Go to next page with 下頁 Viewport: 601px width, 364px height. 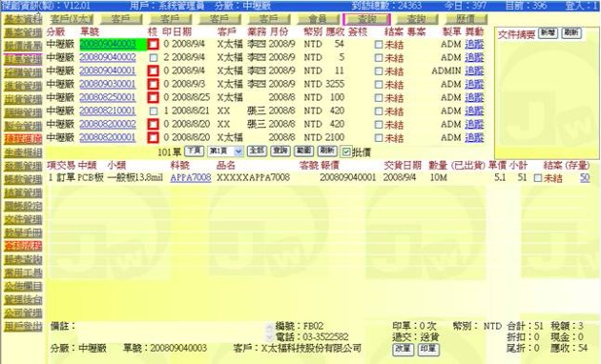(194, 151)
